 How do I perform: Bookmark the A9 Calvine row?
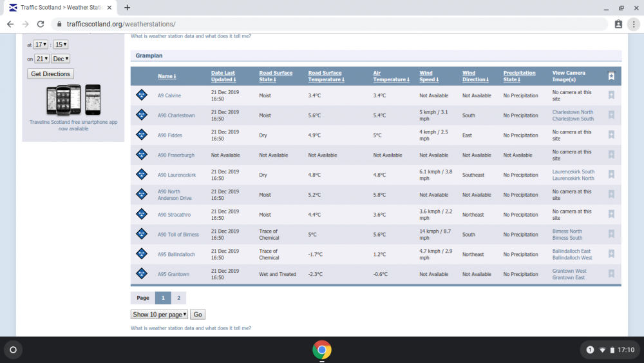(x=611, y=95)
